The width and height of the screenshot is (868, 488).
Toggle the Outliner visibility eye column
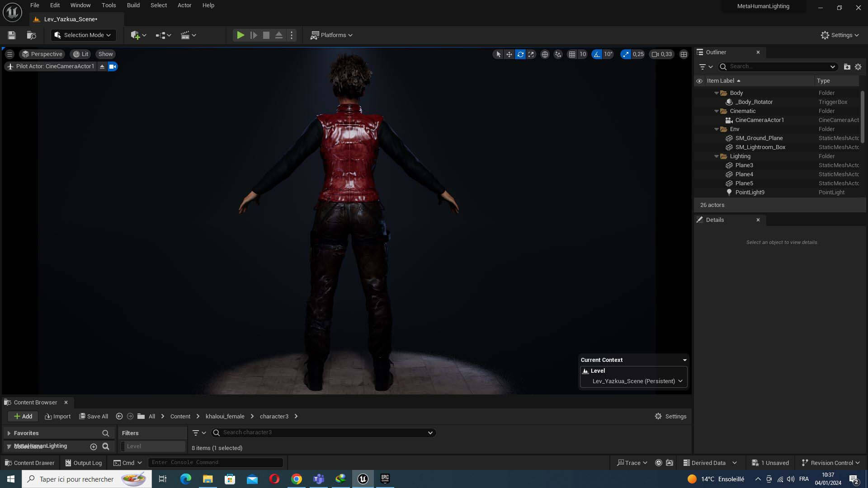click(699, 81)
